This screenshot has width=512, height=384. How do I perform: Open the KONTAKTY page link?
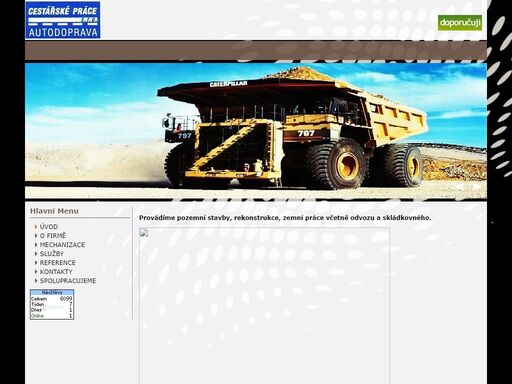click(x=56, y=272)
